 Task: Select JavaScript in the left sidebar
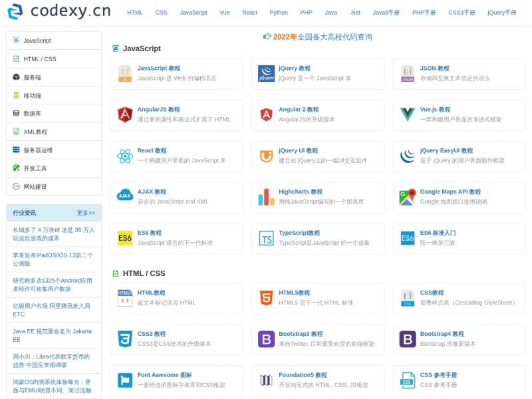tap(54, 41)
